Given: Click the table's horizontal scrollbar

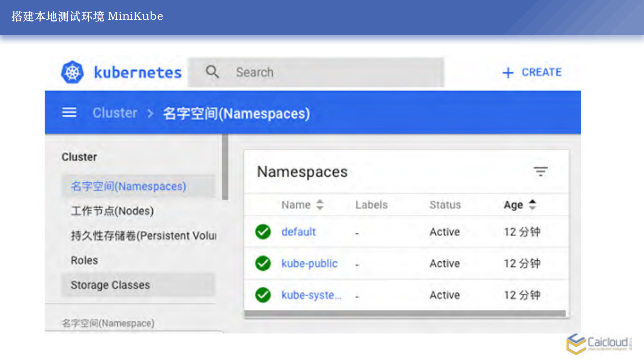Looking at the screenshot, I should coord(406,312).
